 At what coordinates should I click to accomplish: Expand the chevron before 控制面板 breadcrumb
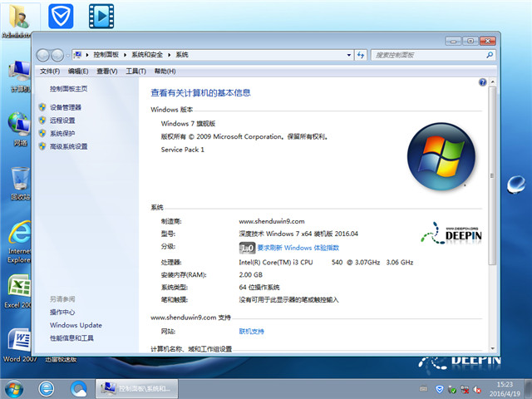coord(87,55)
